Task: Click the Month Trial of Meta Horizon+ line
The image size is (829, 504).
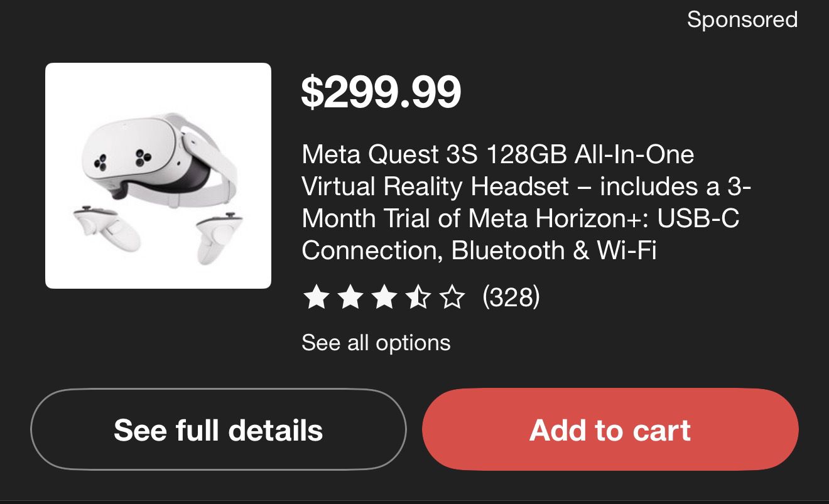Action: [x=520, y=218]
